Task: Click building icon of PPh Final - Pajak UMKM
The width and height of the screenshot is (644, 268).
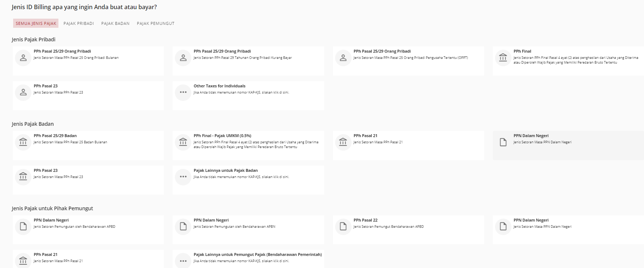Action: (183, 142)
